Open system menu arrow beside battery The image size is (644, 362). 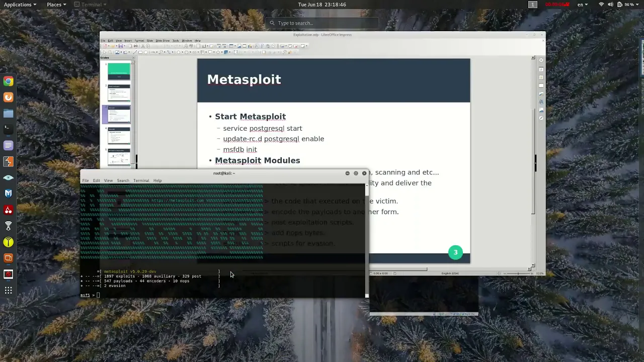point(638,5)
